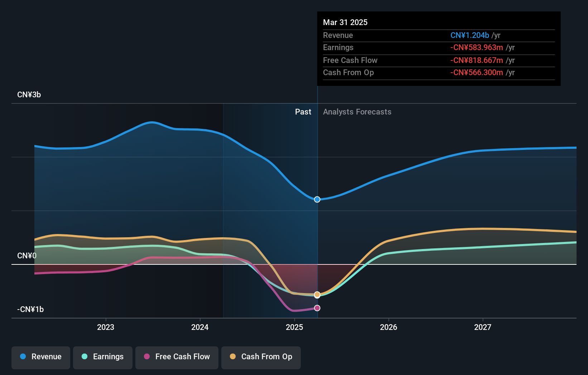Click the Analysts Forecasts label

point(357,112)
